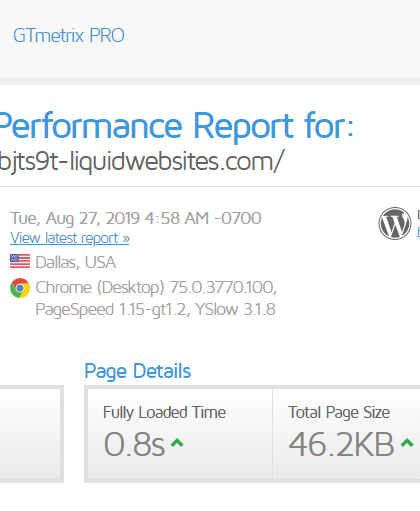Screen dimensions: 420x511
Task: Click the WordPress logo icon
Action: pos(395,223)
